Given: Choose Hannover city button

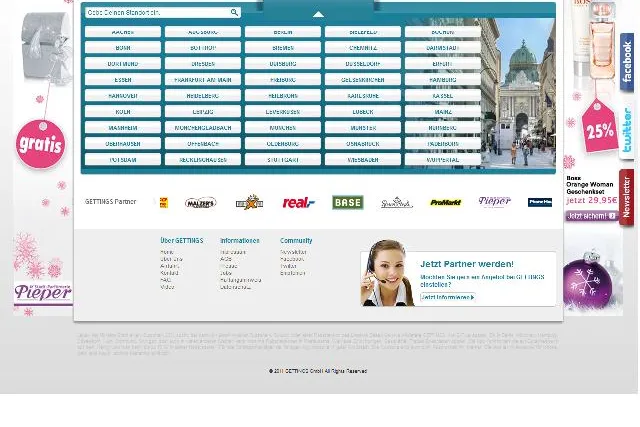Looking at the screenshot, I should click(x=123, y=96).
